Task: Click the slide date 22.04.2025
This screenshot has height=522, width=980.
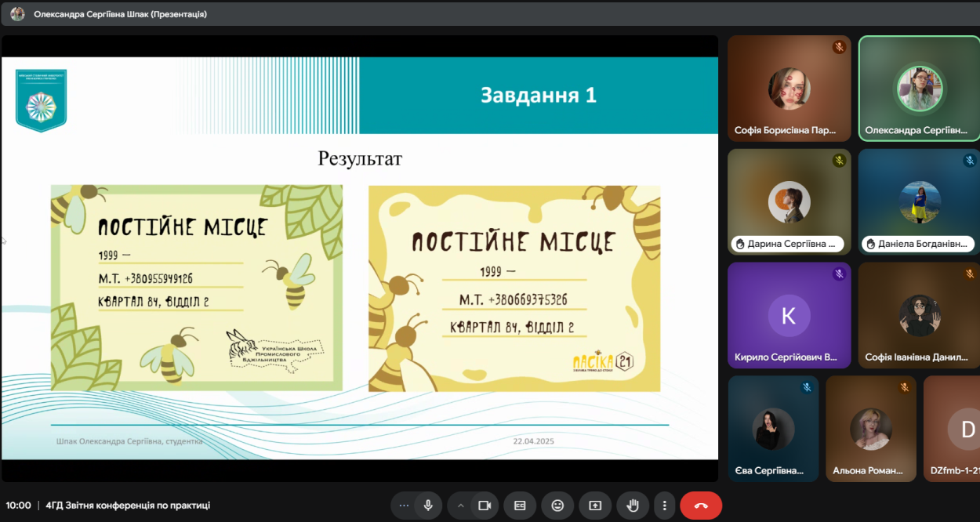Action: tap(534, 441)
